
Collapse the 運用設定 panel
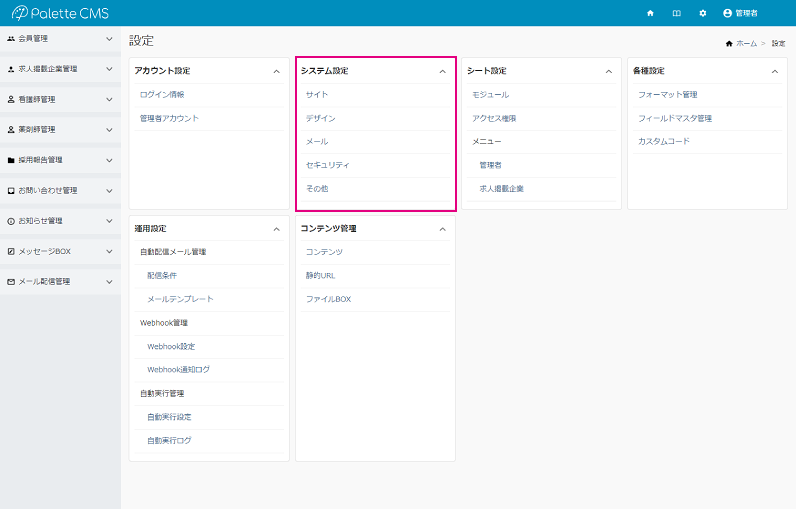click(276, 229)
